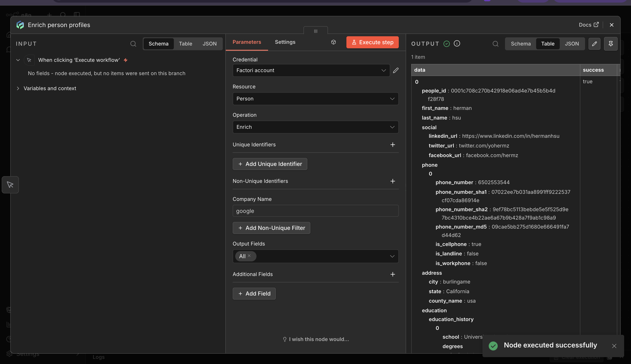The image size is (631, 364).
Task: Add a Unique Identifiers entry with the plus icon
Action: [x=393, y=145]
